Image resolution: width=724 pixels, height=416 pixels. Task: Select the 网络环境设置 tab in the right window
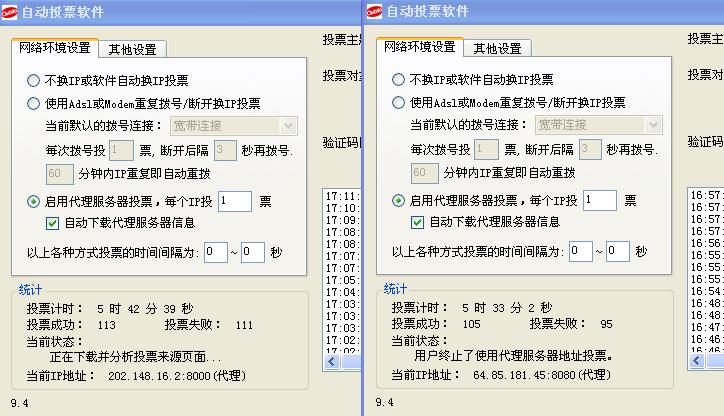coord(419,47)
